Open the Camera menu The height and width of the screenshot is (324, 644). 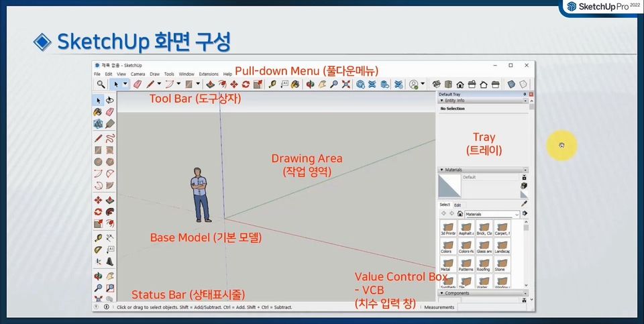(x=138, y=74)
